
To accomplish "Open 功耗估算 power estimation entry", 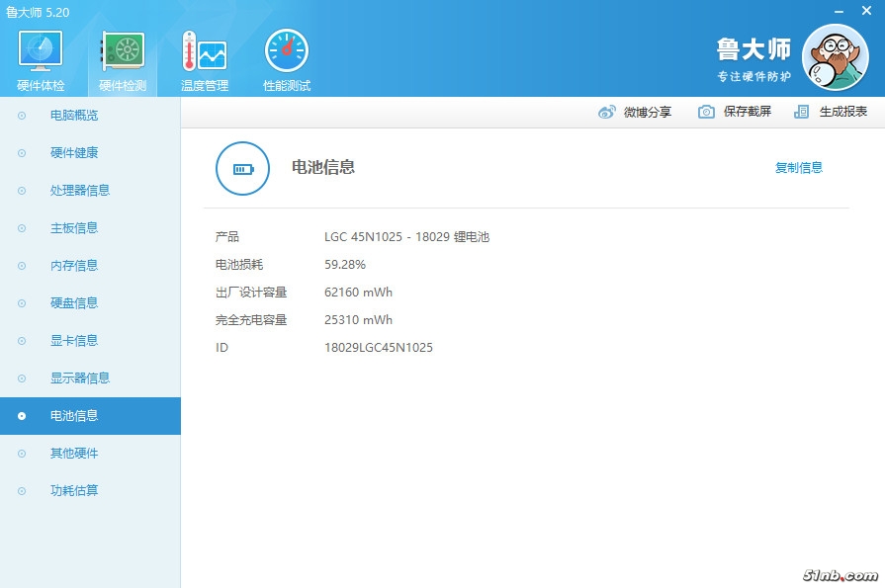I will 74,491.
